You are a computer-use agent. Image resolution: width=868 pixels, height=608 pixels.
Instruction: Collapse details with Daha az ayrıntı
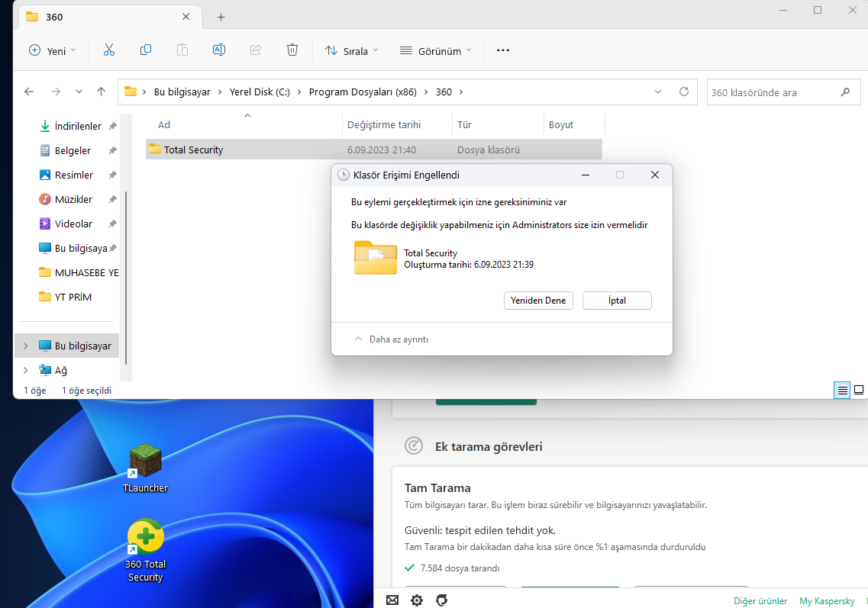[392, 339]
